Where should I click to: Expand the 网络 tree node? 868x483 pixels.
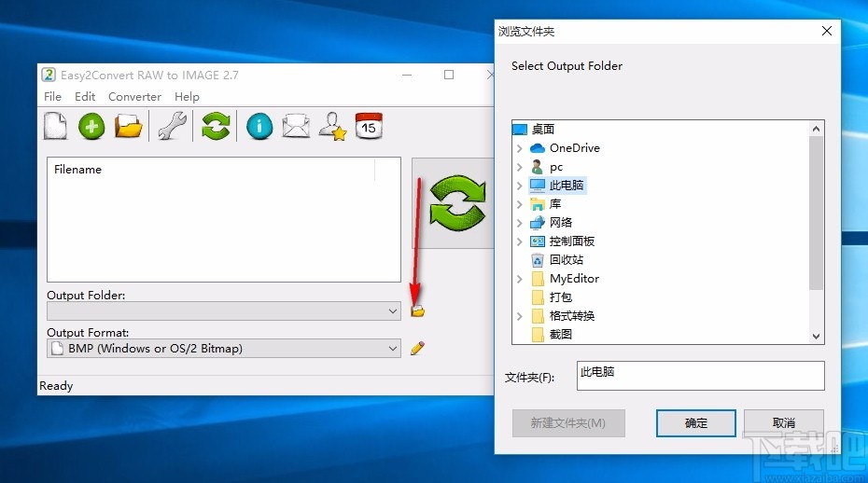click(519, 223)
